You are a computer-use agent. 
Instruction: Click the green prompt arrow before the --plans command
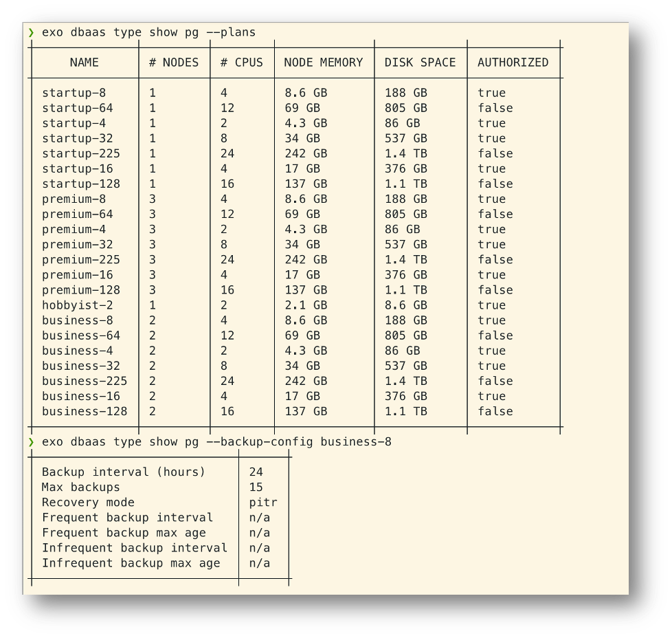point(31,32)
